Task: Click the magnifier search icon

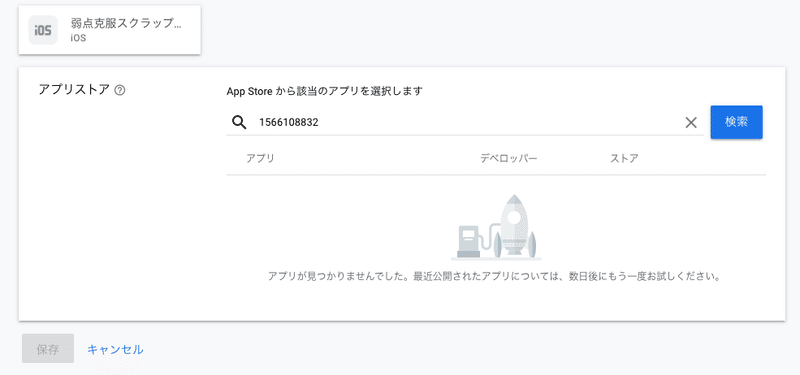Action: [x=239, y=122]
